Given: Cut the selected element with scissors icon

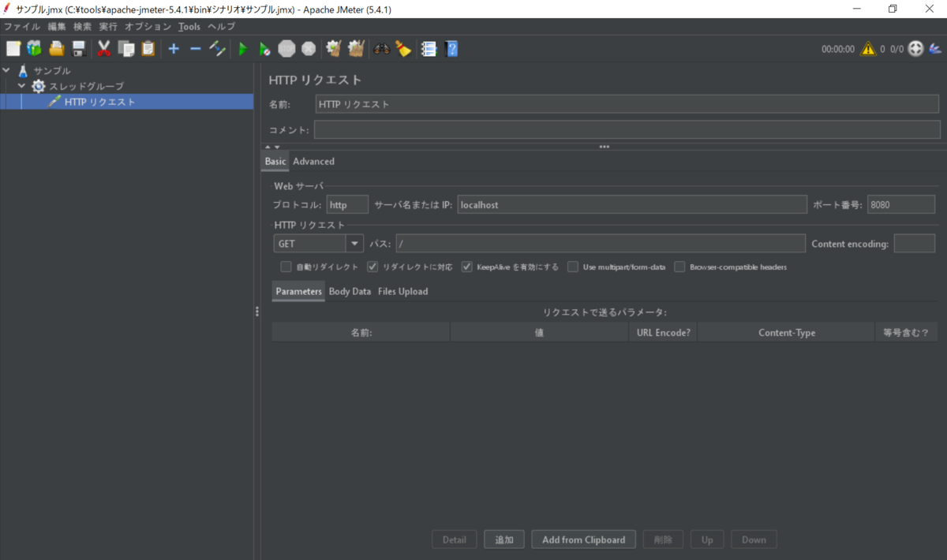Looking at the screenshot, I should [103, 48].
